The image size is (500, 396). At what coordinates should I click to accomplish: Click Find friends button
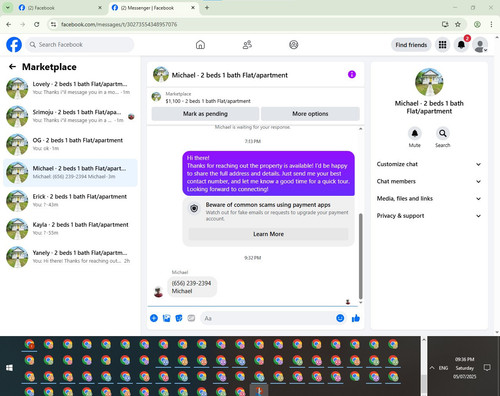[x=411, y=45]
